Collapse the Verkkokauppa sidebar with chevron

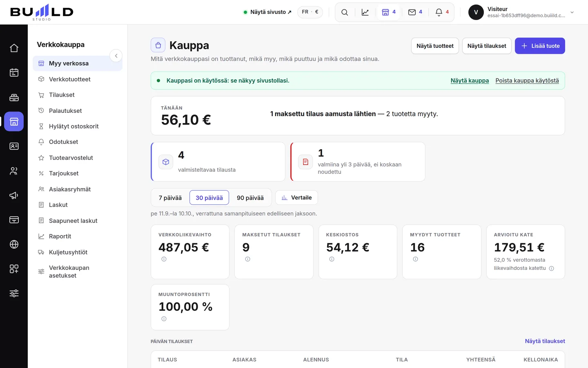tap(116, 56)
